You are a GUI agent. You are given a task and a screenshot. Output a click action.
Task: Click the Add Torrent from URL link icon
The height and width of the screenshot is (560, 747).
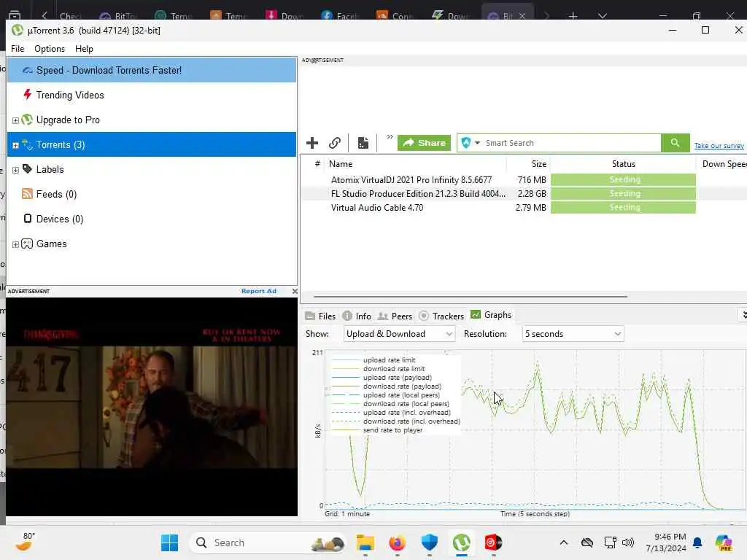point(335,143)
